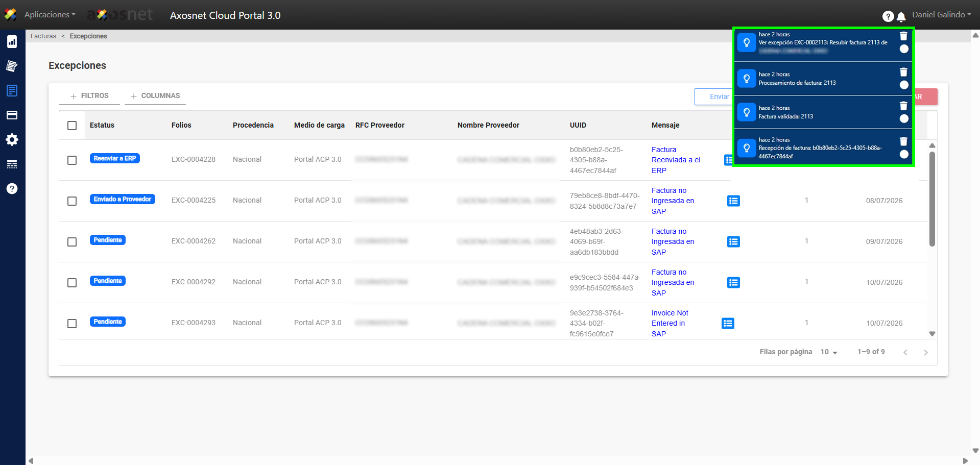Click the notifications bell icon

click(901, 17)
